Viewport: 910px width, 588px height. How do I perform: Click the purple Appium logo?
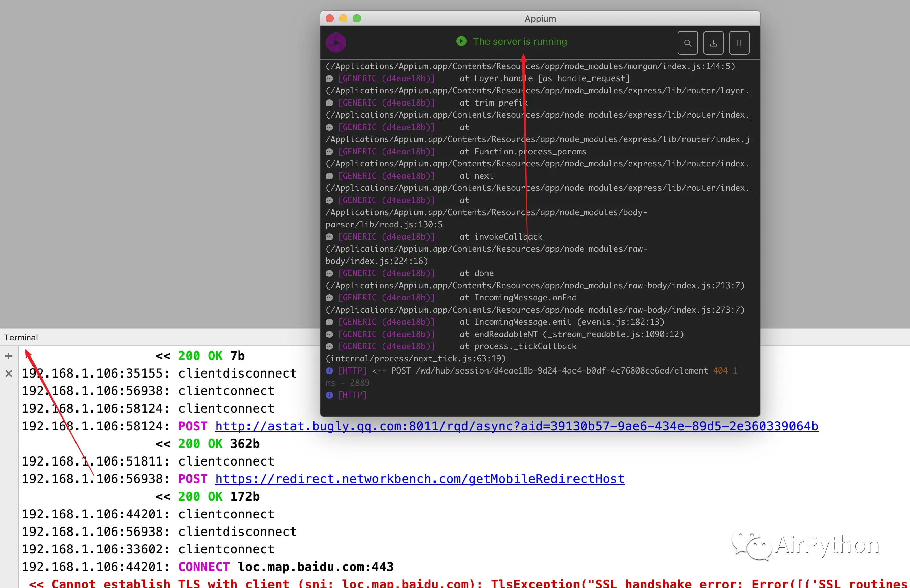[x=336, y=42]
